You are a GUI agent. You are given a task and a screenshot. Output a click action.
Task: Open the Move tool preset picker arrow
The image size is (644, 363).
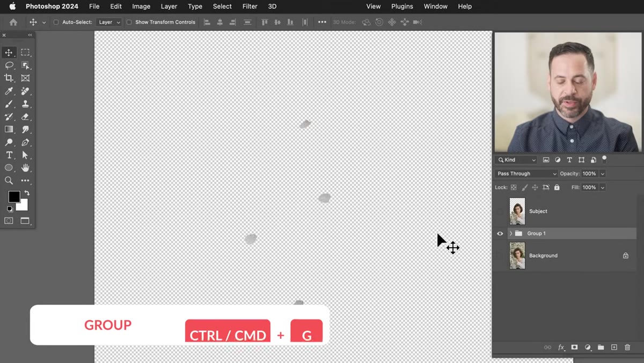pyautogui.click(x=44, y=22)
